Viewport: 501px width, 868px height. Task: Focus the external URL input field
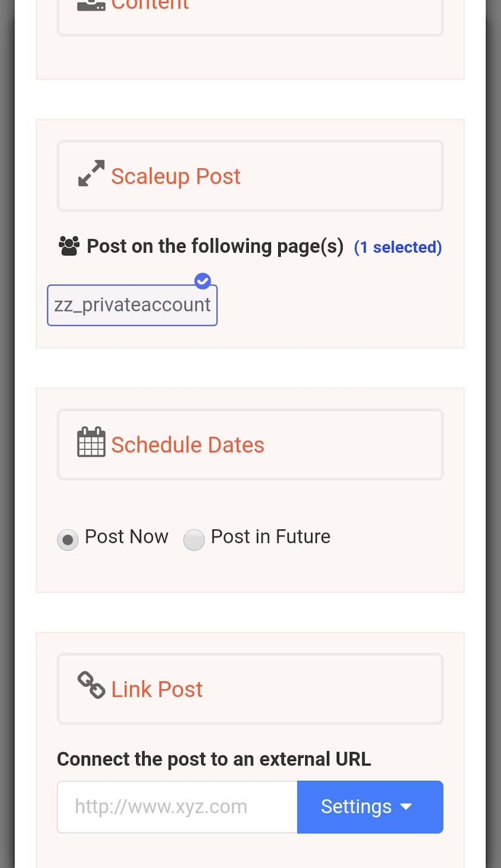[x=177, y=807]
